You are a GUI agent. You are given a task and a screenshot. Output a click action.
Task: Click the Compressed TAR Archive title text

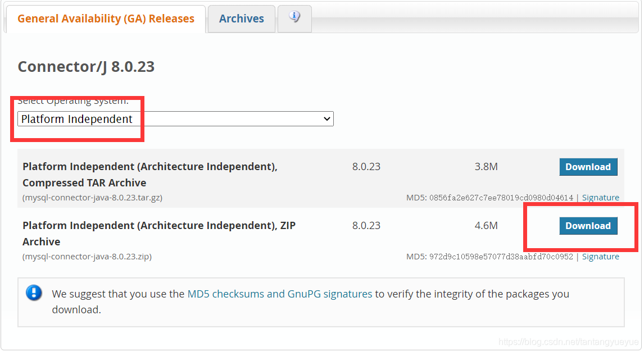click(x=150, y=175)
